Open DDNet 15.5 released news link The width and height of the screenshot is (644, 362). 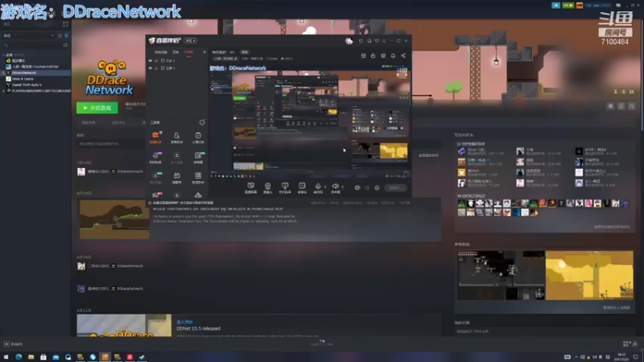click(x=198, y=328)
